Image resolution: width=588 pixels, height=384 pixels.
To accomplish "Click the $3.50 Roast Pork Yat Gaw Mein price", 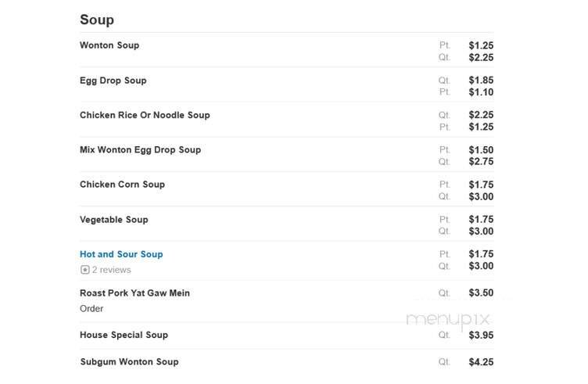I will (481, 293).
